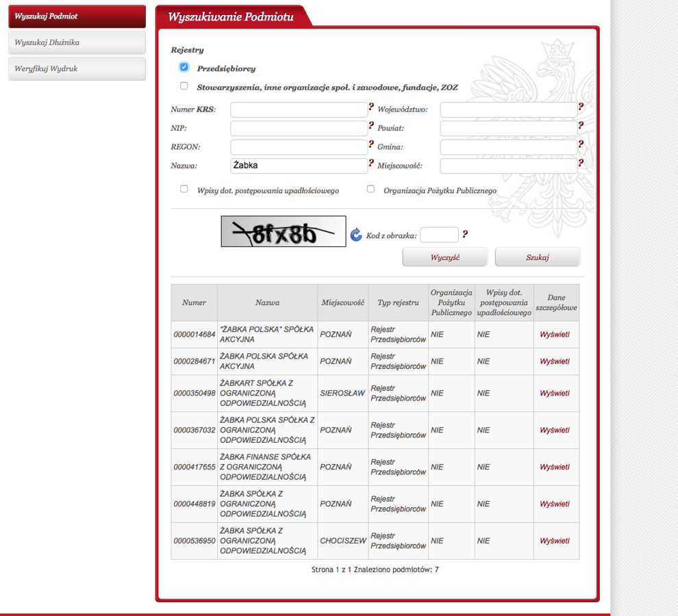The image size is (678, 616).
Task: Open the Wyszukaj Dłużnika menu item
Action: [x=77, y=42]
